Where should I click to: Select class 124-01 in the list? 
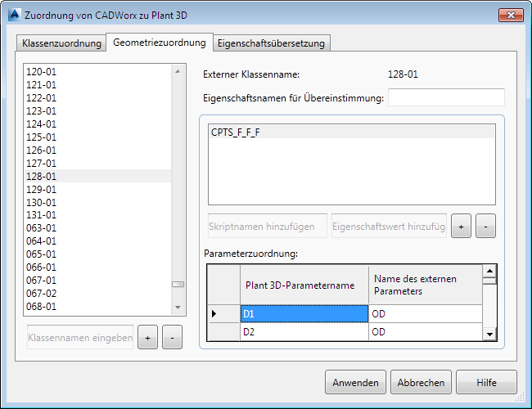(x=98, y=124)
